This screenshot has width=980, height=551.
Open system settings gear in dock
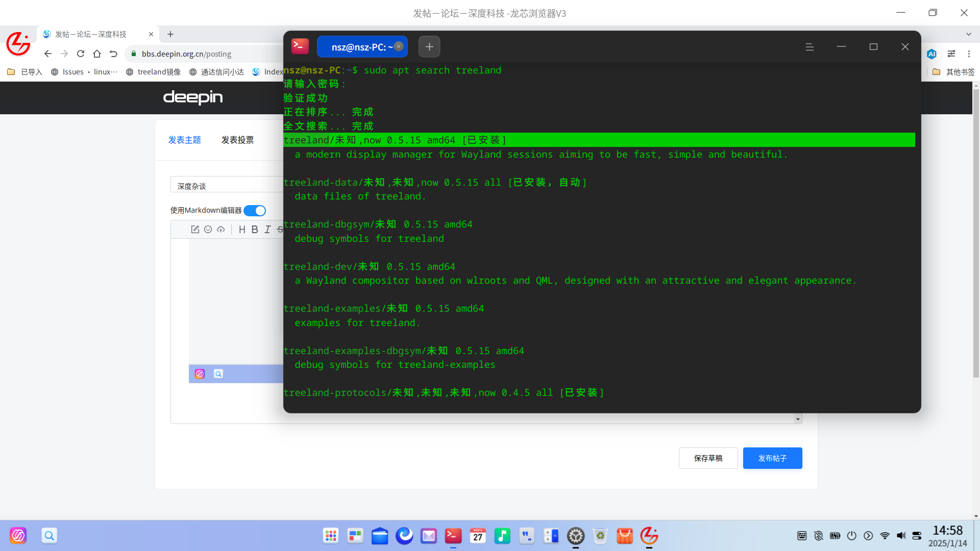point(576,536)
